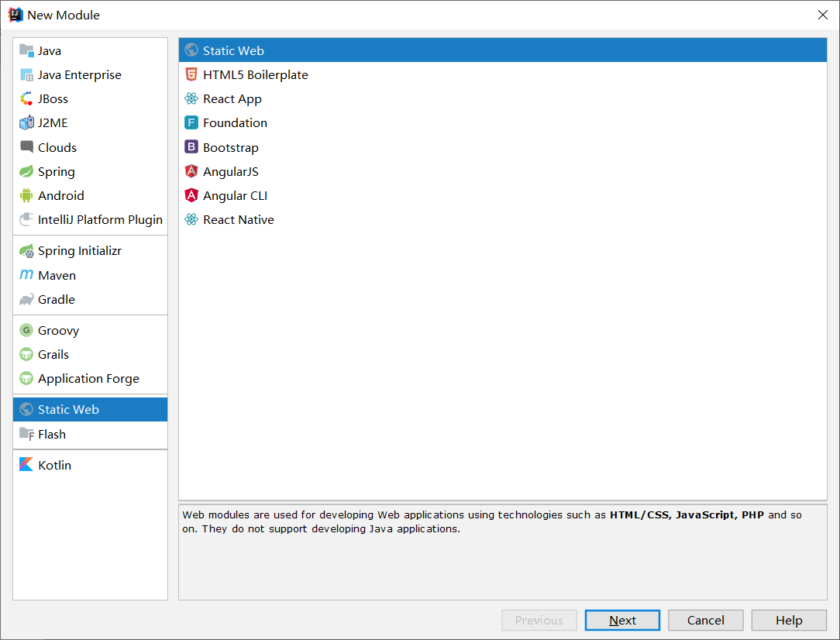
Task: Click the J2ME phone icon
Action: pyautogui.click(x=26, y=122)
